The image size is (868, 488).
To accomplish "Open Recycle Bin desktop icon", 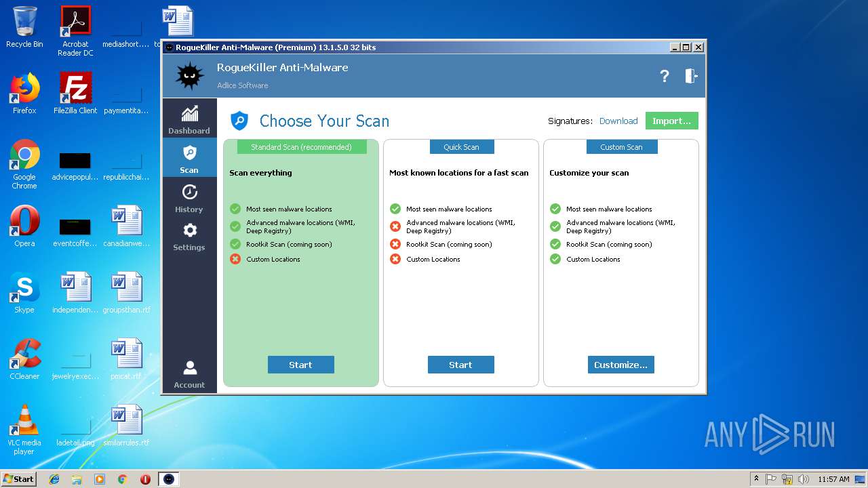I will (24, 27).
